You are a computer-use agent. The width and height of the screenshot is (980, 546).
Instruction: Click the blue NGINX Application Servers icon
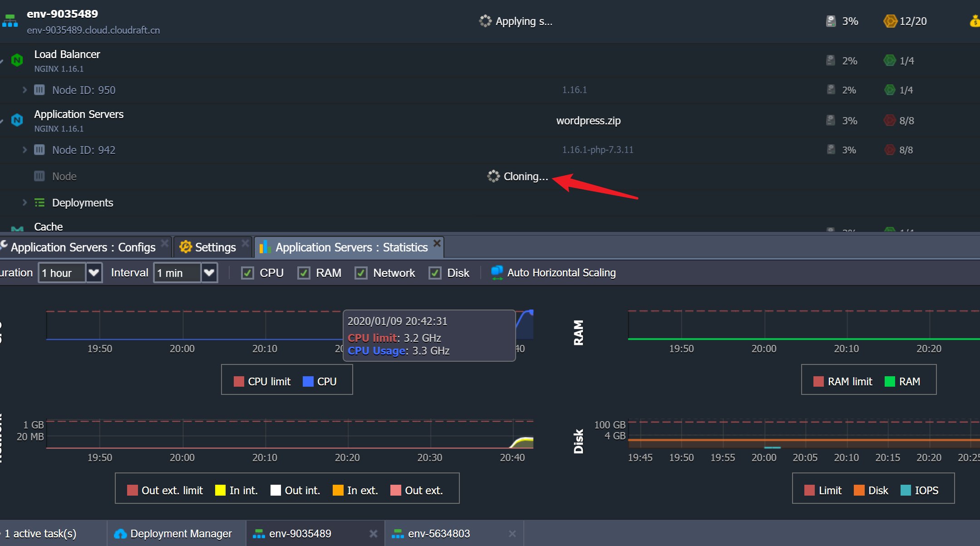click(x=17, y=120)
